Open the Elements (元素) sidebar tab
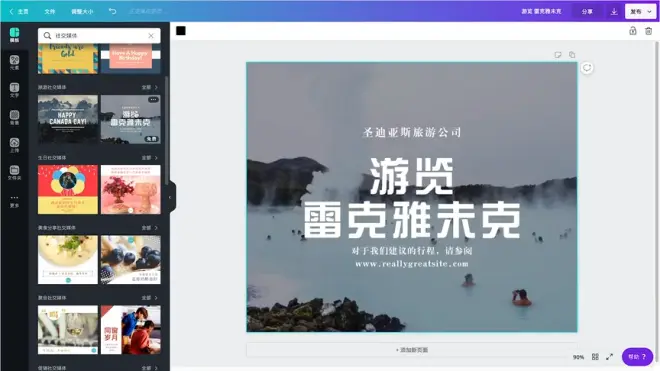Viewport: 660px width, 371px height. pos(14,62)
